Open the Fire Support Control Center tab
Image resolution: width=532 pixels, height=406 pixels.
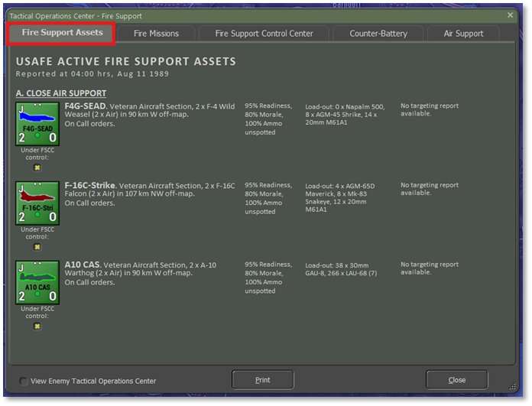click(264, 34)
